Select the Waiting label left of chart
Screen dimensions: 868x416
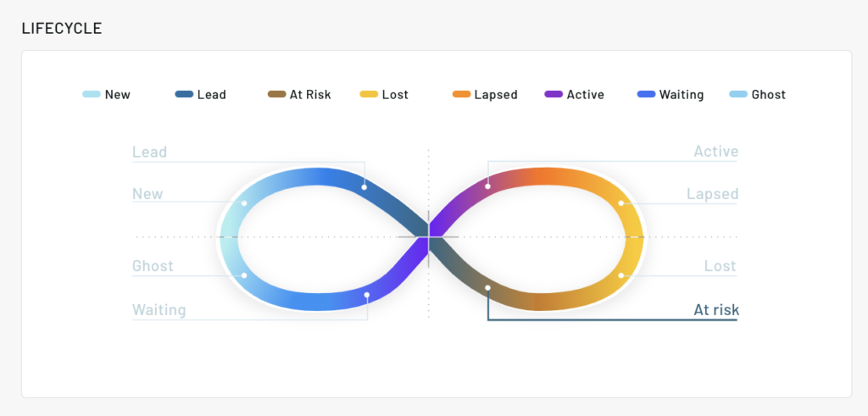point(159,310)
